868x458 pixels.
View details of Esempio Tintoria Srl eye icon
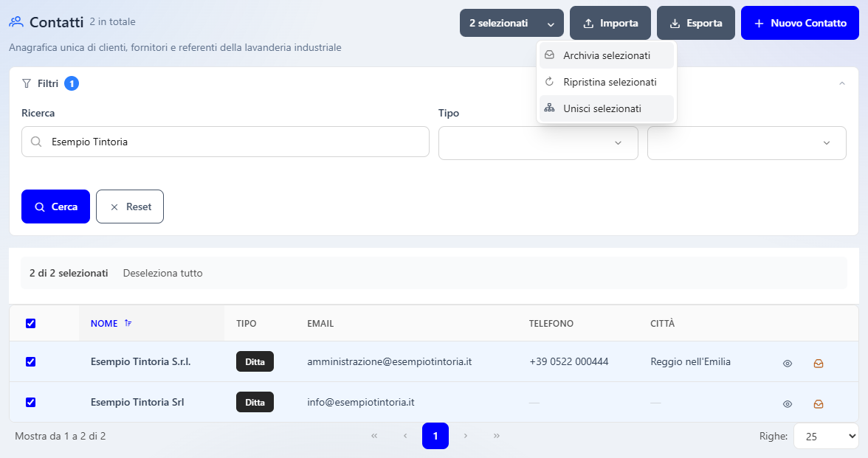click(x=787, y=404)
